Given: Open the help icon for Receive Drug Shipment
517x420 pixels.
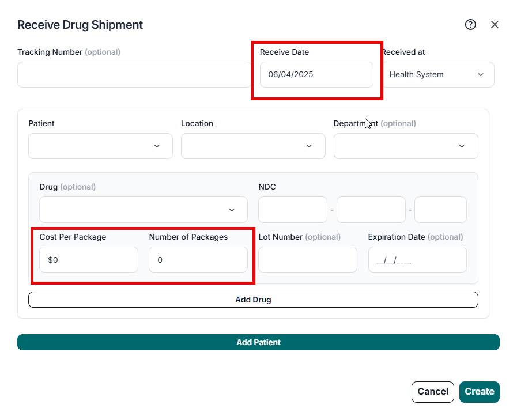Looking at the screenshot, I should pyautogui.click(x=470, y=24).
